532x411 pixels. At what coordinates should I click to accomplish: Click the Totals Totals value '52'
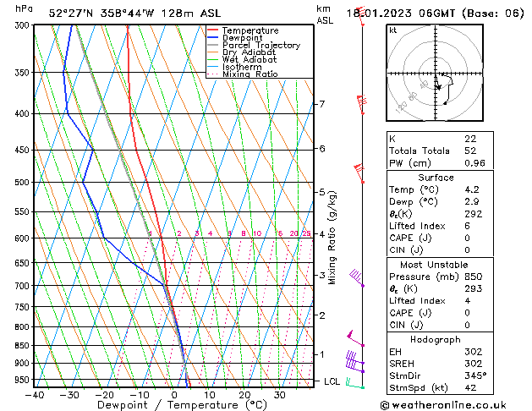pos(470,151)
